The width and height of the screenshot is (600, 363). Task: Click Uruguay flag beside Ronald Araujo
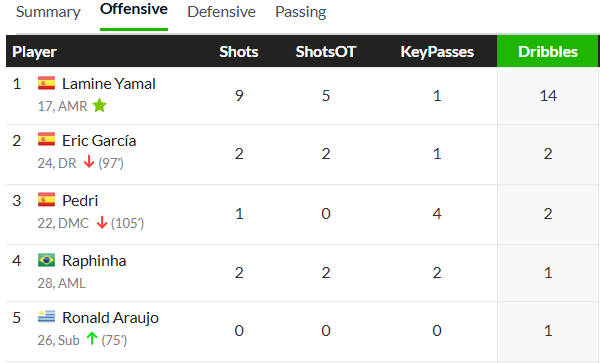(x=46, y=317)
